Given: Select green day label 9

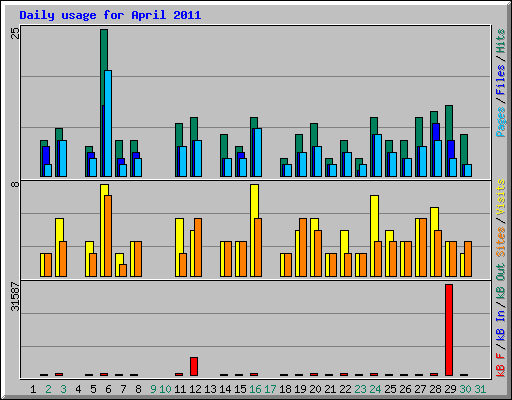Looking at the screenshot, I should pyautogui.click(x=153, y=389).
